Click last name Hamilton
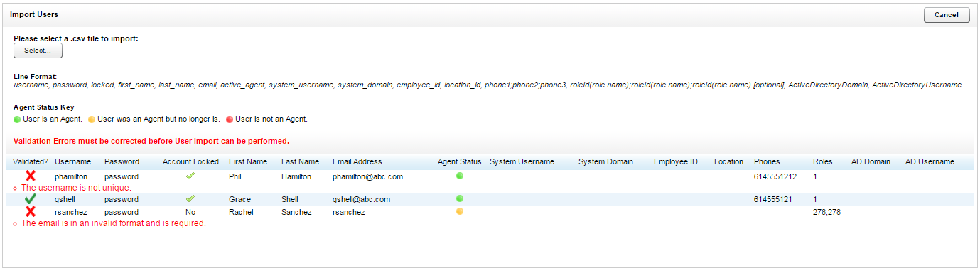The image size is (980, 271). pos(296,176)
